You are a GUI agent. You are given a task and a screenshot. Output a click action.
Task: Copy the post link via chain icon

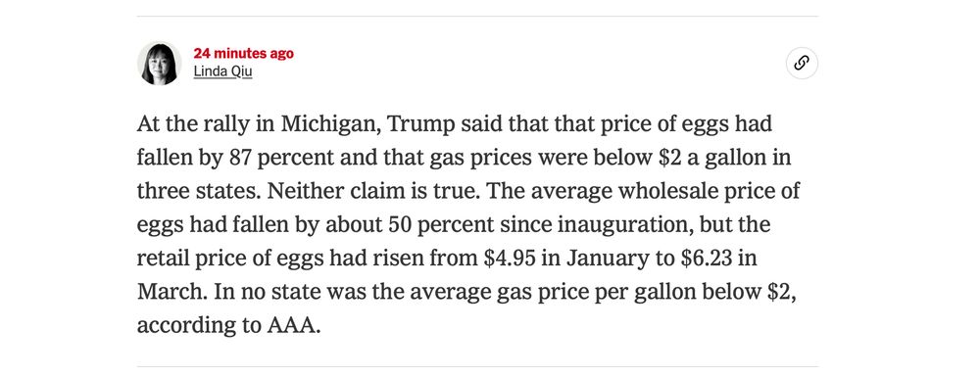click(802, 63)
